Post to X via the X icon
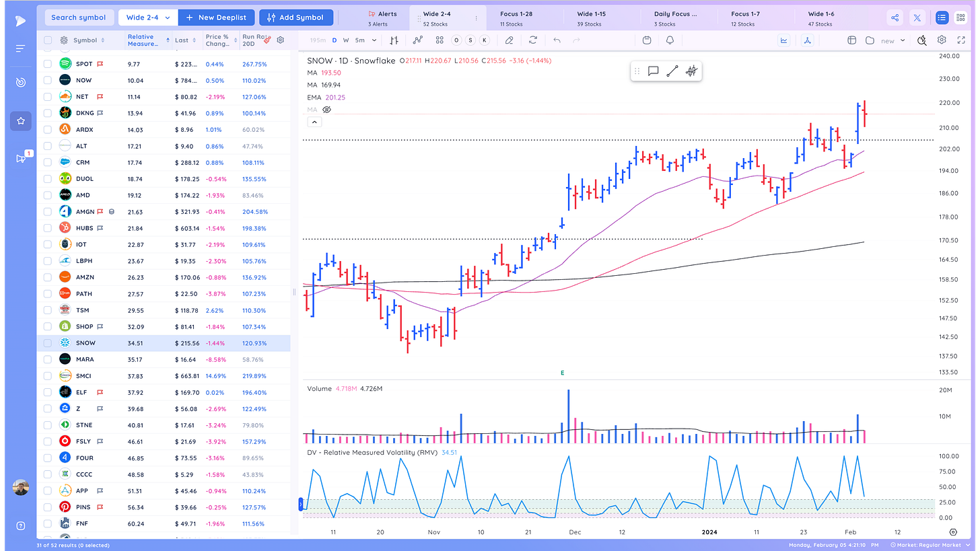Viewport: 980px width, 551px height. pos(917,17)
